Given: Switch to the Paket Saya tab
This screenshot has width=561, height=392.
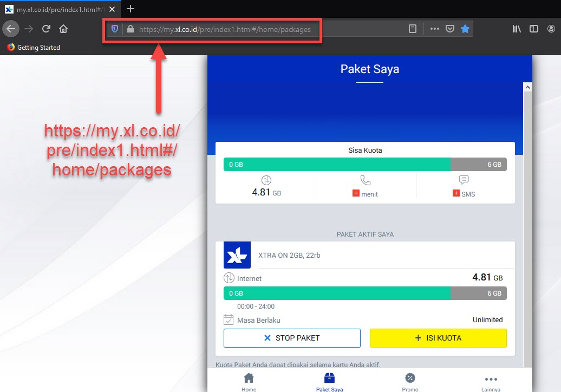Looking at the screenshot, I should (x=330, y=382).
